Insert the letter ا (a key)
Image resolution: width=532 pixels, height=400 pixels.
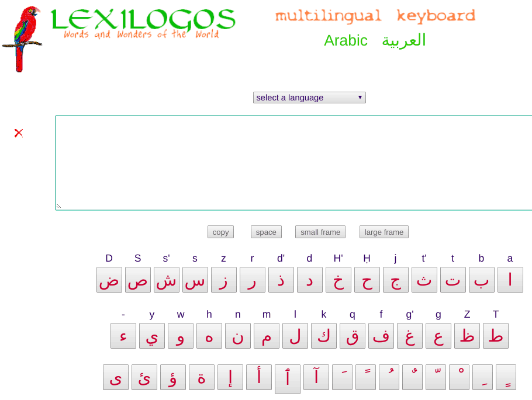510,280
